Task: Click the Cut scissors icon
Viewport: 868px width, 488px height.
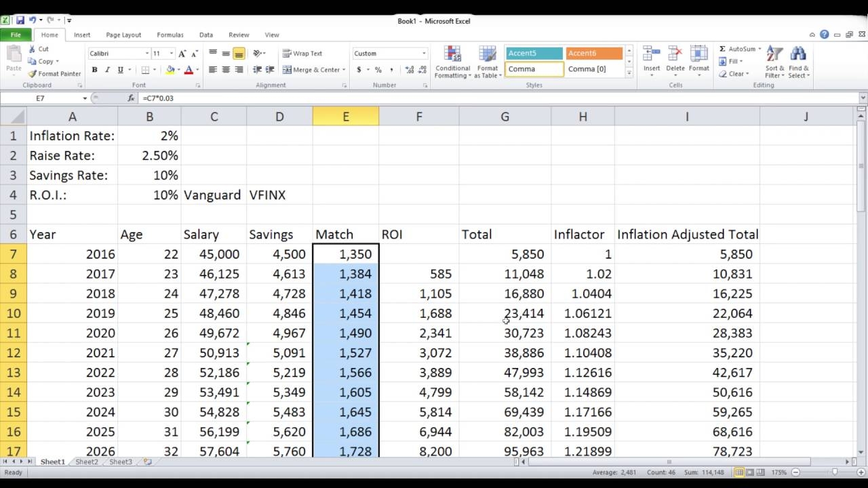Action: tap(33, 49)
